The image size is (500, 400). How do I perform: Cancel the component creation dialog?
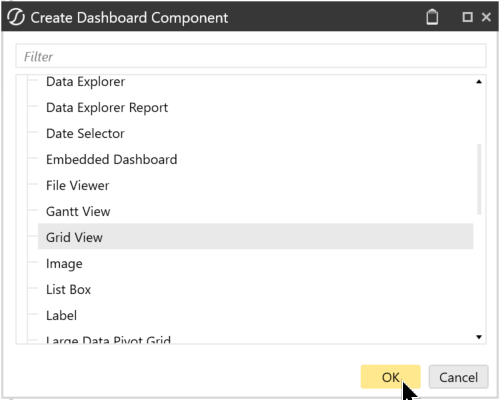coord(459,377)
